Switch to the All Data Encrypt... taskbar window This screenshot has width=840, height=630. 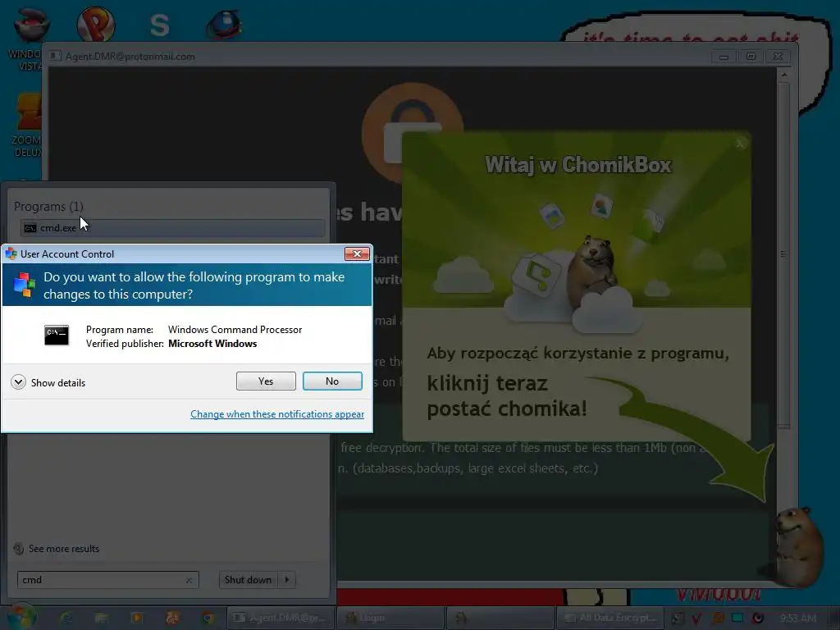(609, 618)
